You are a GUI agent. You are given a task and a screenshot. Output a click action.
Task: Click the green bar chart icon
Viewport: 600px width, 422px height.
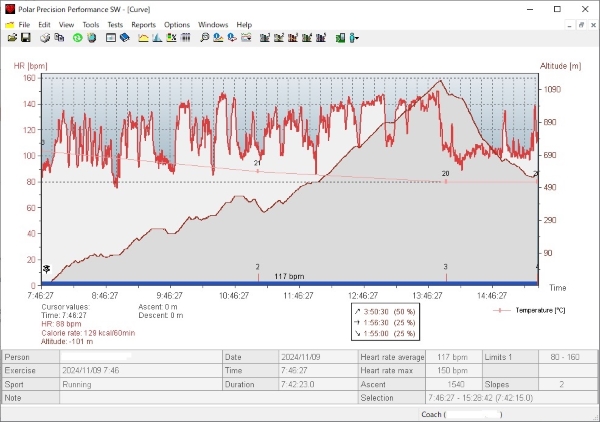340,37
